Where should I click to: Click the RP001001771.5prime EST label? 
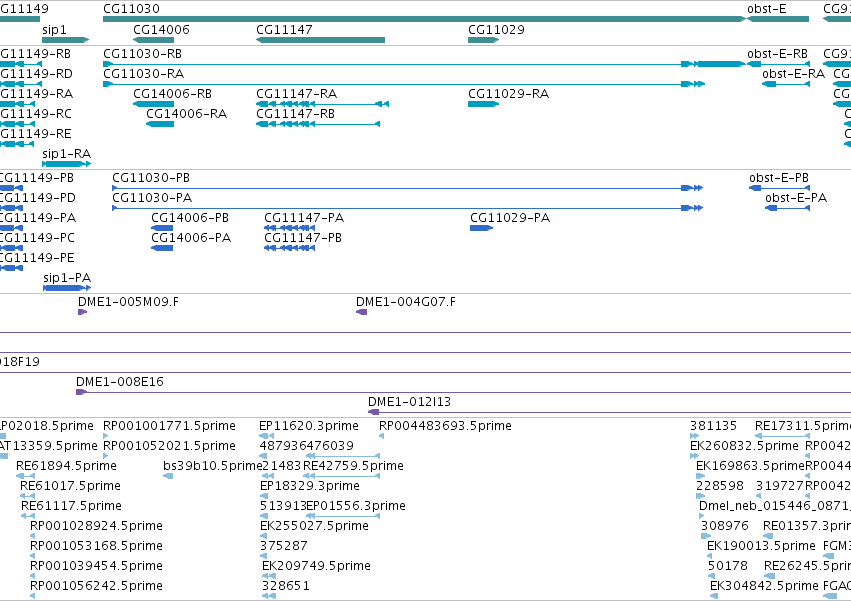coord(169,426)
